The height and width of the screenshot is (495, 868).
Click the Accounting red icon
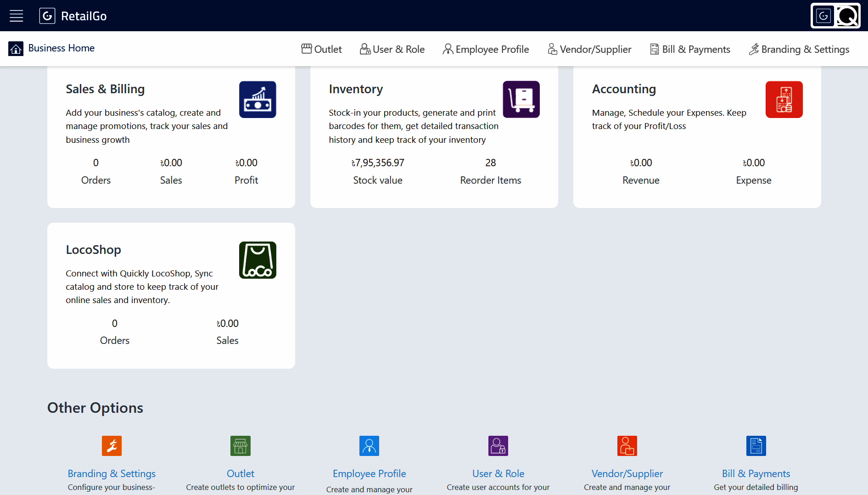pyautogui.click(x=784, y=100)
